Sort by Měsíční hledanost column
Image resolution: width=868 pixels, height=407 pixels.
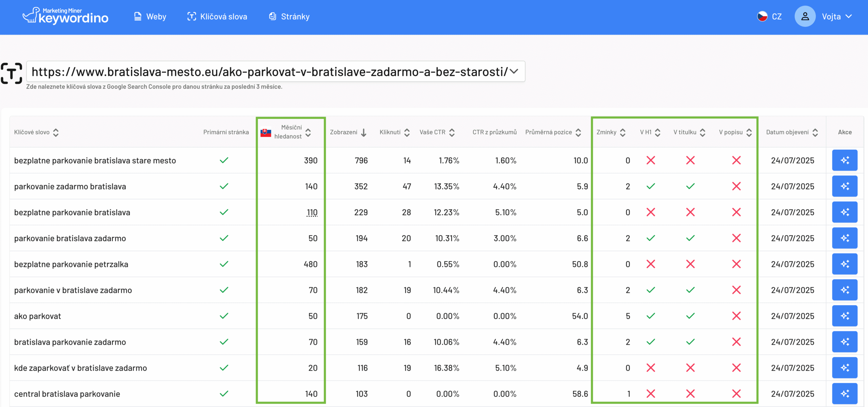(308, 132)
